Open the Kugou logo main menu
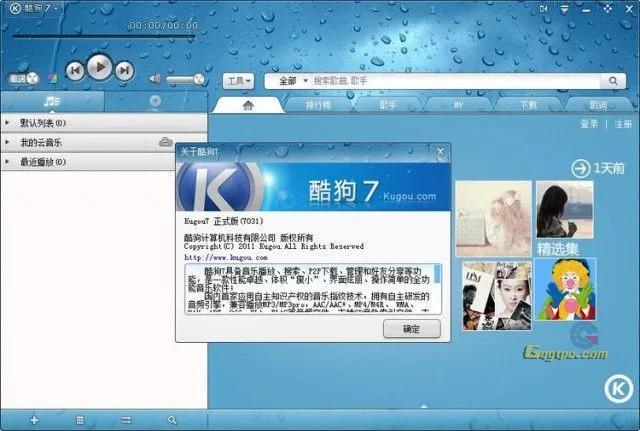 15,8
